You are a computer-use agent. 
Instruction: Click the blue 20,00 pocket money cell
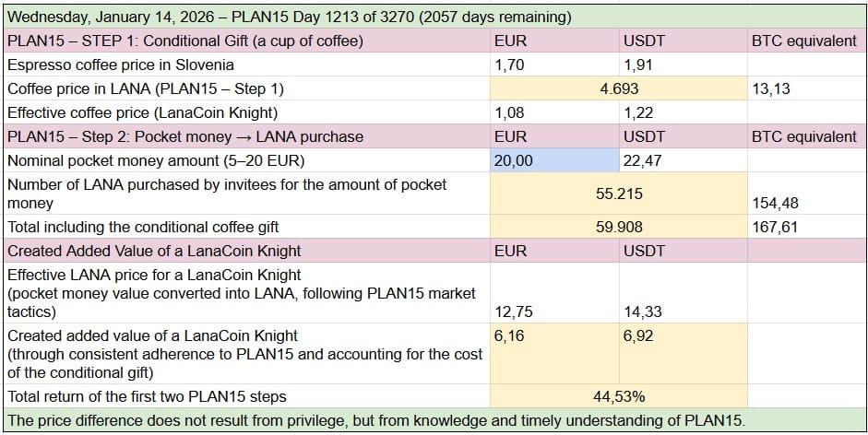click(554, 160)
